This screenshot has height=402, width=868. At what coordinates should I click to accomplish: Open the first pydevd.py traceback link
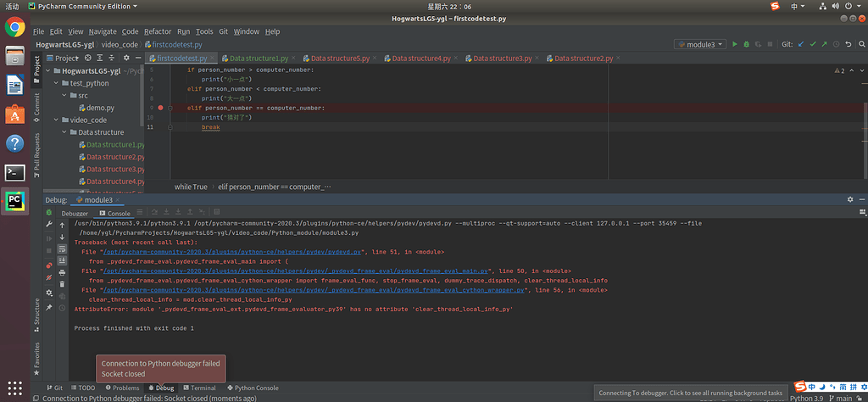coord(232,251)
